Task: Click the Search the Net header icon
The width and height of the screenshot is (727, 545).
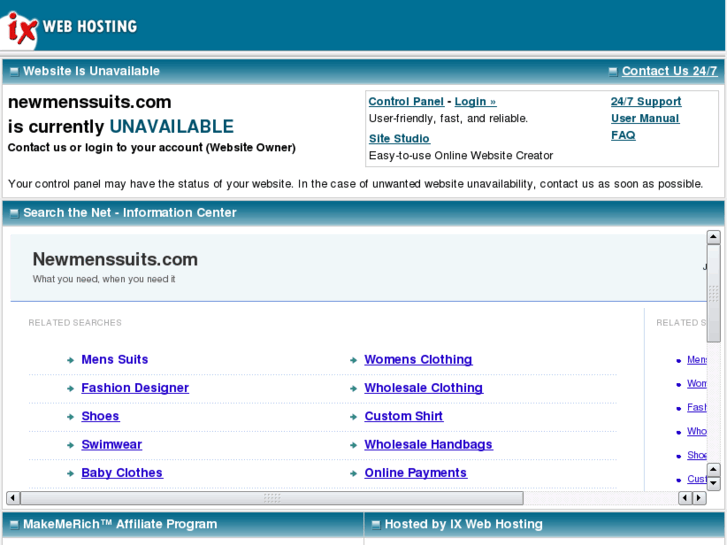Action: [x=14, y=213]
